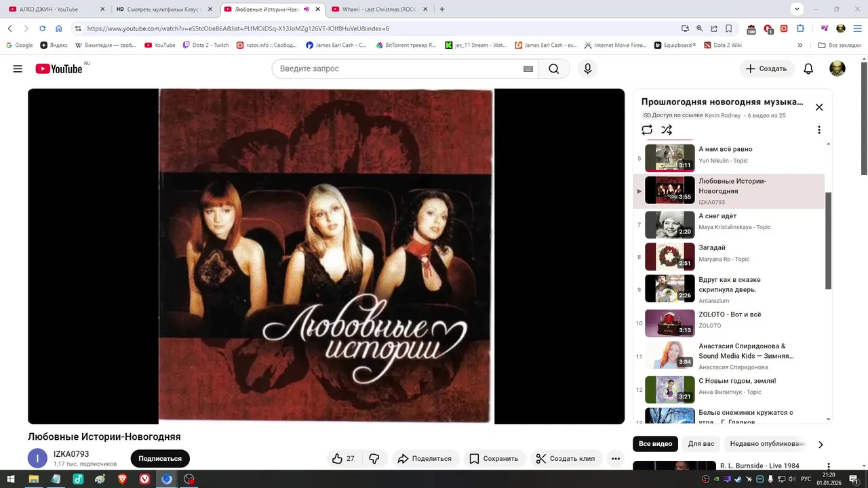Open the Vivaldi taskbar icon
This screenshot has width=868, height=488.
pyautogui.click(x=144, y=479)
